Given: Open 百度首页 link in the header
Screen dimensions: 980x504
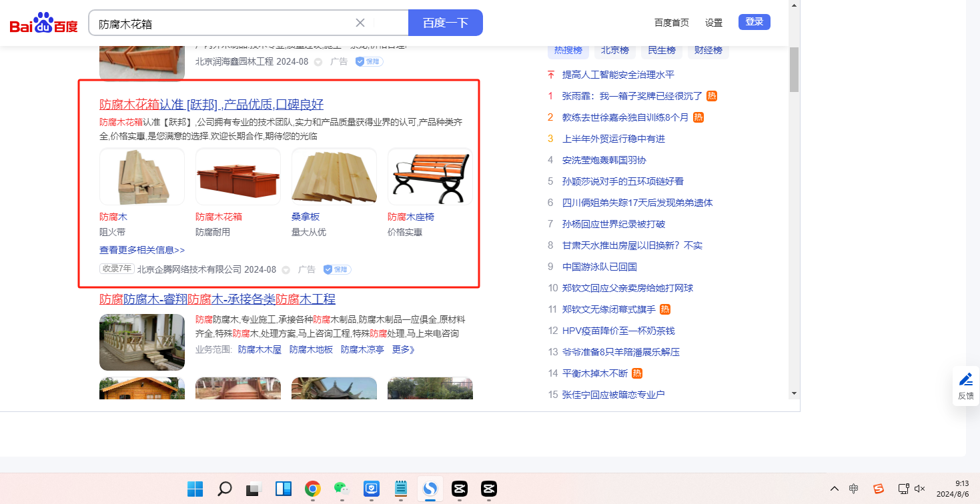Looking at the screenshot, I should [672, 23].
